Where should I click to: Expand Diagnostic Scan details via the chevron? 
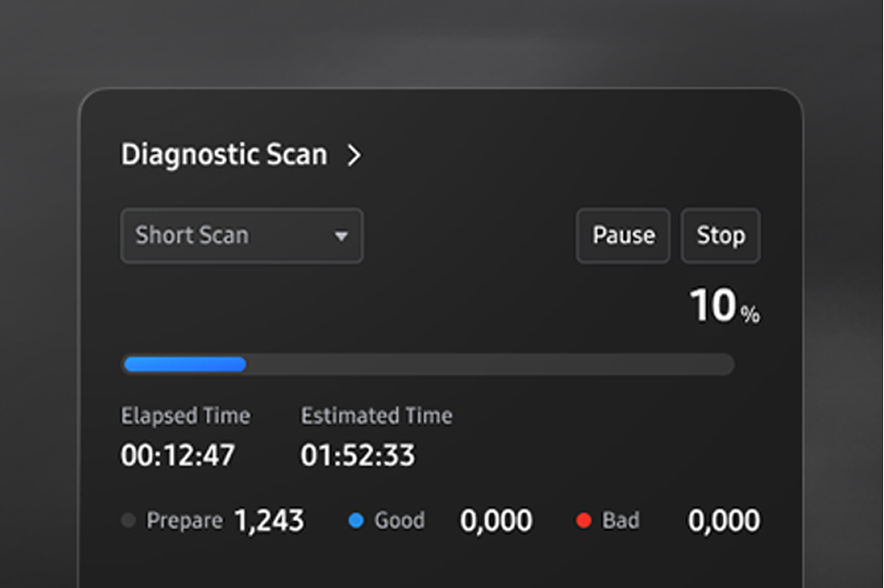356,155
